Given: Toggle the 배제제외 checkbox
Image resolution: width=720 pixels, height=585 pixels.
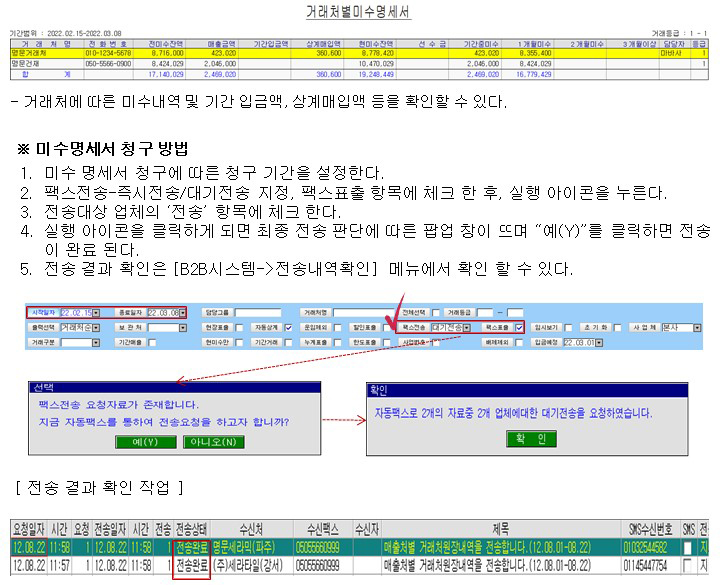Looking at the screenshot, I should point(519,343).
